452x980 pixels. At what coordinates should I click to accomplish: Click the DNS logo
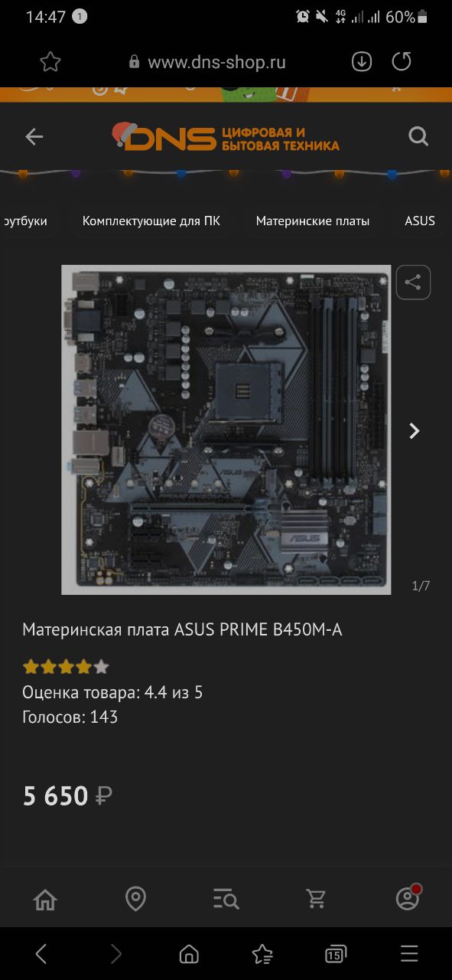[225, 138]
